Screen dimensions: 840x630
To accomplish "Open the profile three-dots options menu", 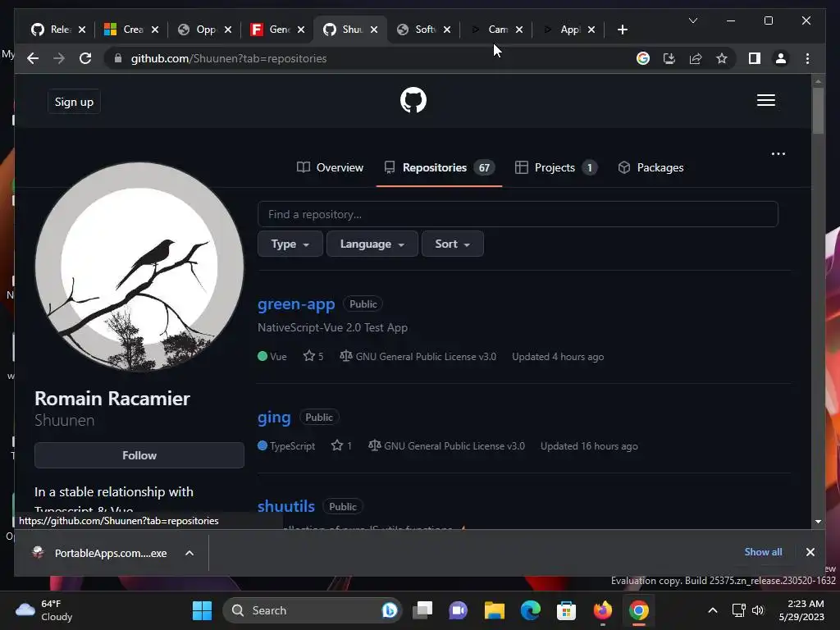I will [x=778, y=153].
